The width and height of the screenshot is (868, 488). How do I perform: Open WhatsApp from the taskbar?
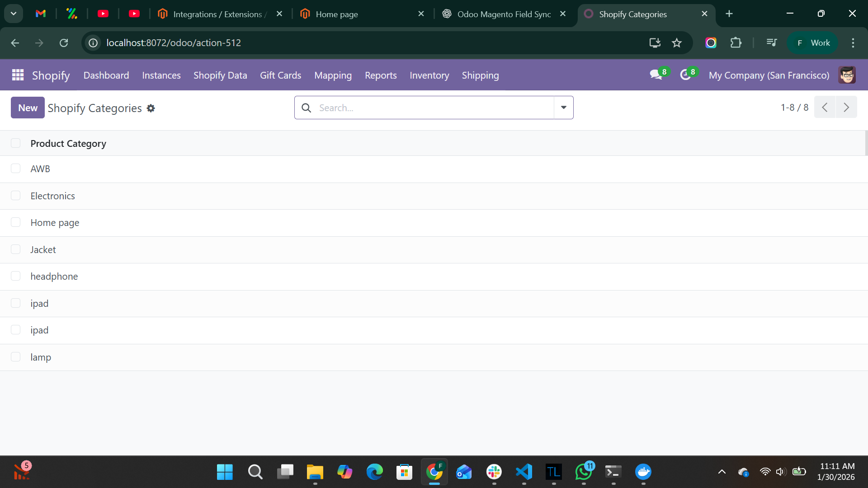coord(584,472)
